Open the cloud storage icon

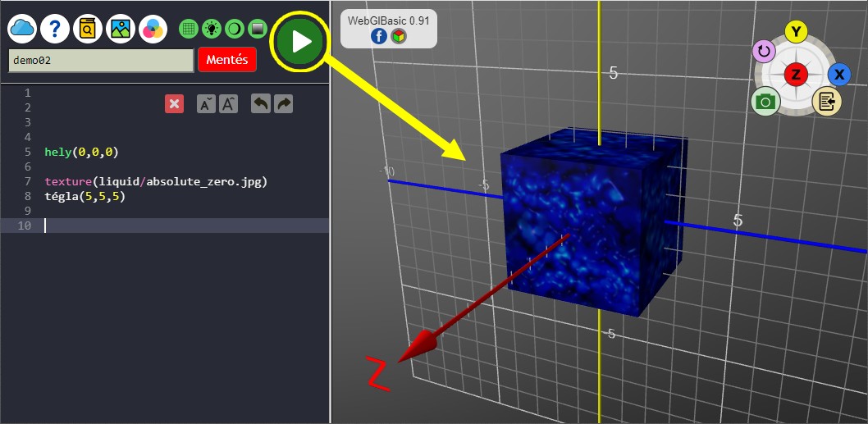[x=22, y=29]
